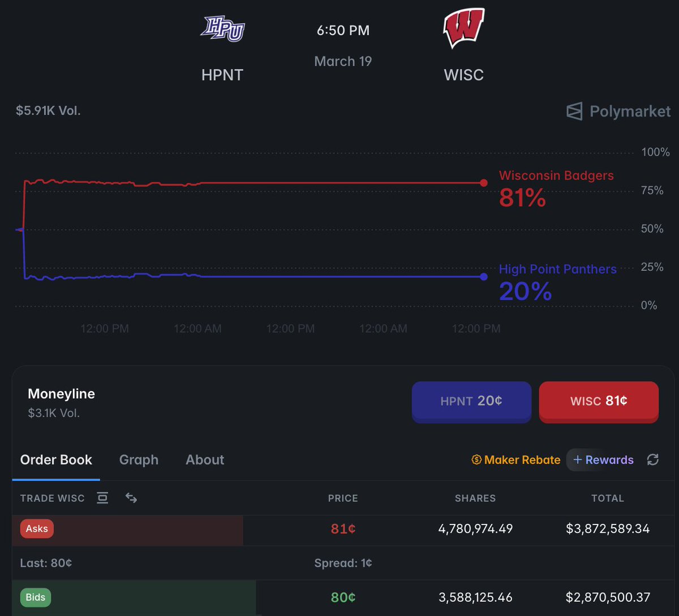
Task: Click the TRADE WISC header label
Action: pyautogui.click(x=52, y=498)
